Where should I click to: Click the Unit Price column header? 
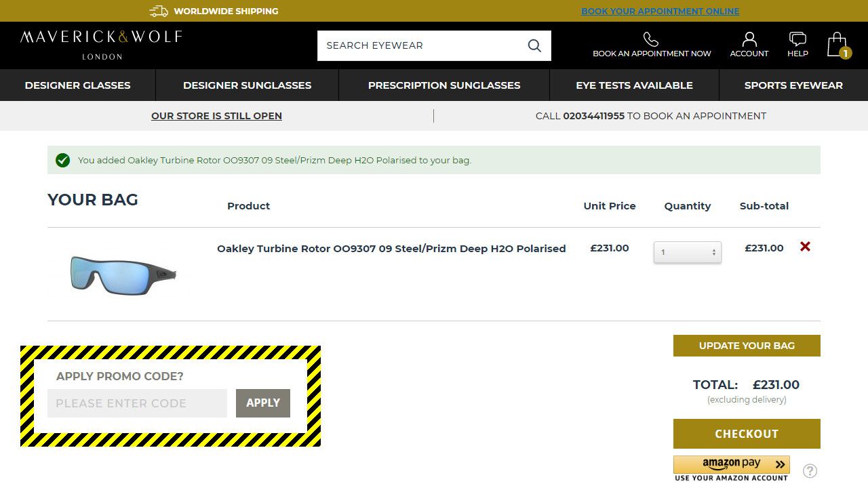pyautogui.click(x=610, y=206)
